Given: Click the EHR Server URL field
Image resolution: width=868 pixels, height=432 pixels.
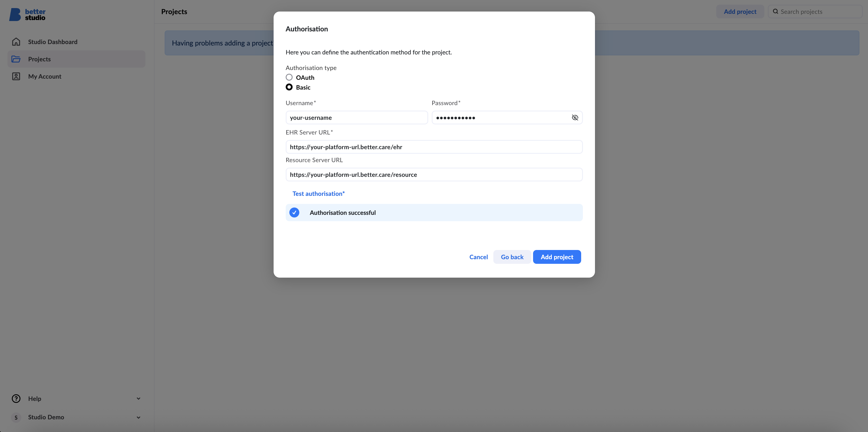Looking at the screenshot, I should [x=434, y=147].
